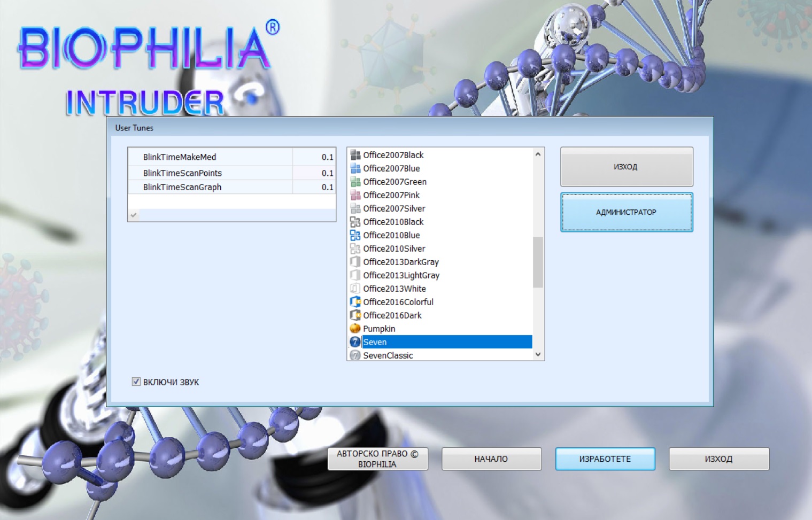Screen dimensions: 812x520
Task: Click the Office2007Green skin icon
Action: click(x=355, y=182)
